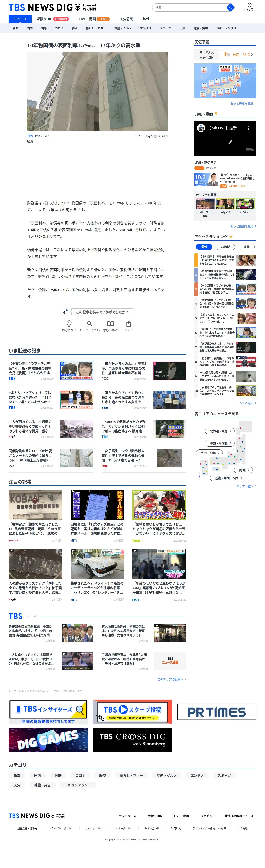Image resolution: width=265 pixels, height=868 pixels.
Task: Open もっと天気を見る link
Action: coord(243,103)
